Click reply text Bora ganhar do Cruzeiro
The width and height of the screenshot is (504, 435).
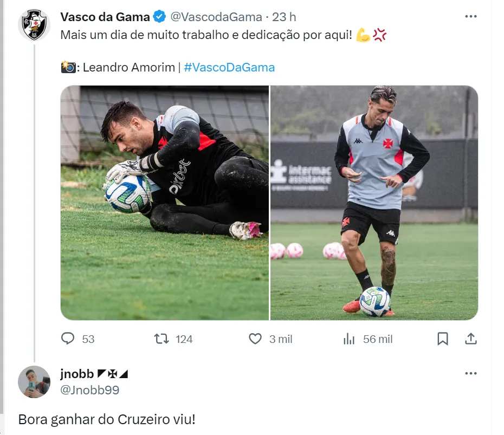pyautogui.click(x=107, y=419)
